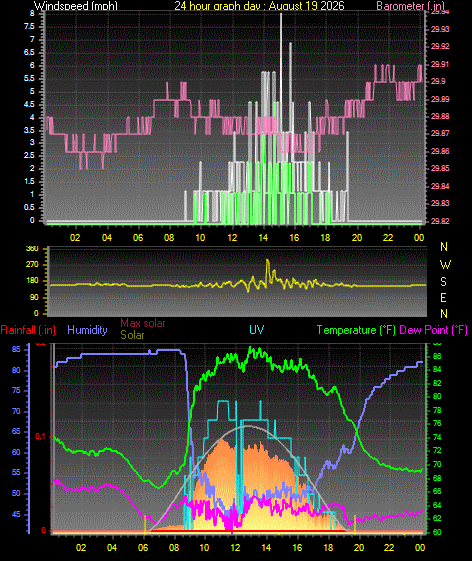Click the 'Humidity' legend label
This screenshot has width=472, height=561.
(87, 330)
